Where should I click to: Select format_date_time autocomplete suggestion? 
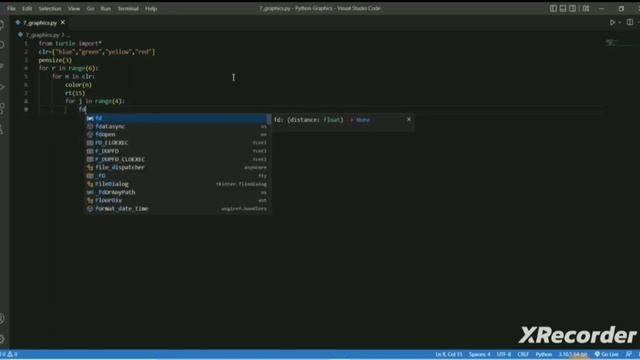(176, 209)
